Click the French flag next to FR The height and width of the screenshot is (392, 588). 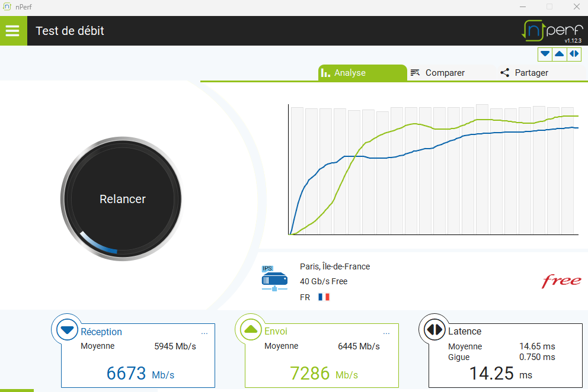324,297
